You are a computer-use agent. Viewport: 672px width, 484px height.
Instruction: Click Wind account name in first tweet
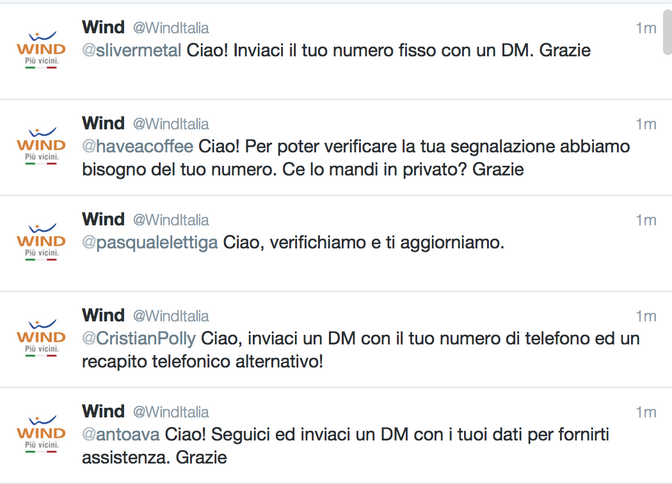(x=103, y=28)
